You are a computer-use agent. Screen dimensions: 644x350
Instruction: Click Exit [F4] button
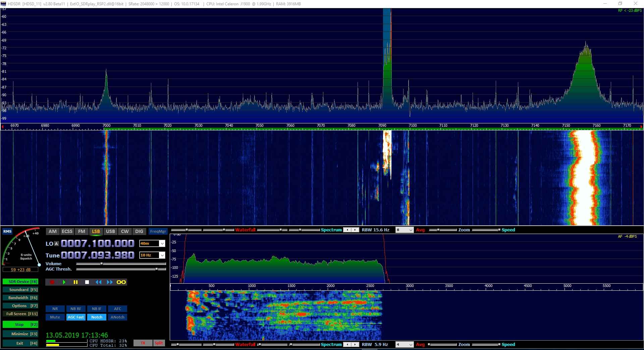coord(20,343)
